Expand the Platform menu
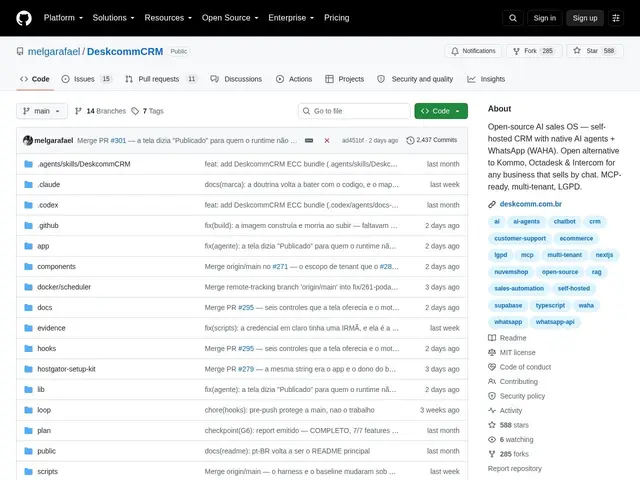640x480 pixels. tap(63, 18)
